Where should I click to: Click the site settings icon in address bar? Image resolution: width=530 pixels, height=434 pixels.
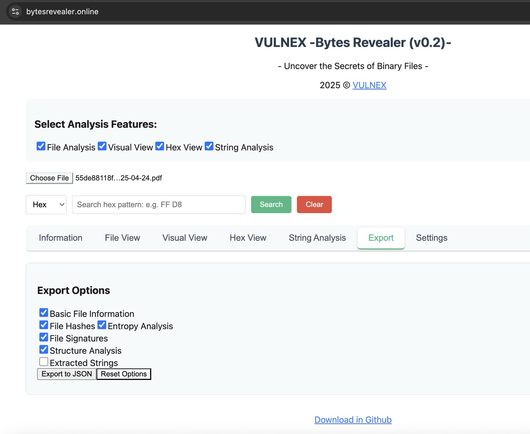(x=15, y=11)
